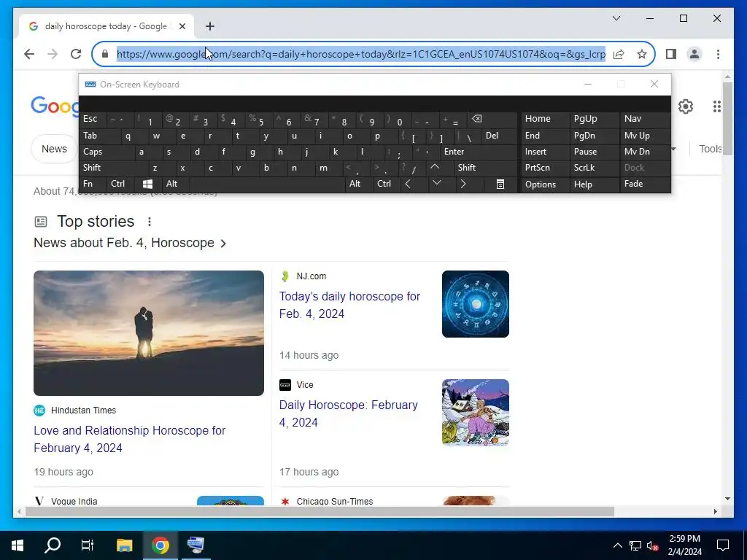Screen dimensions: 747x560
Task: Open Top stories more options menu
Action: (x=150, y=222)
